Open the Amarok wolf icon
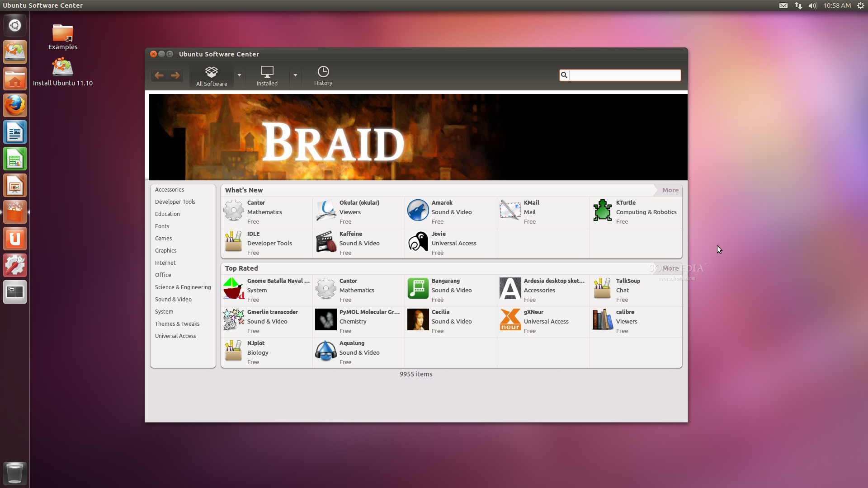This screenshot has height=488, width=868. 418,211
